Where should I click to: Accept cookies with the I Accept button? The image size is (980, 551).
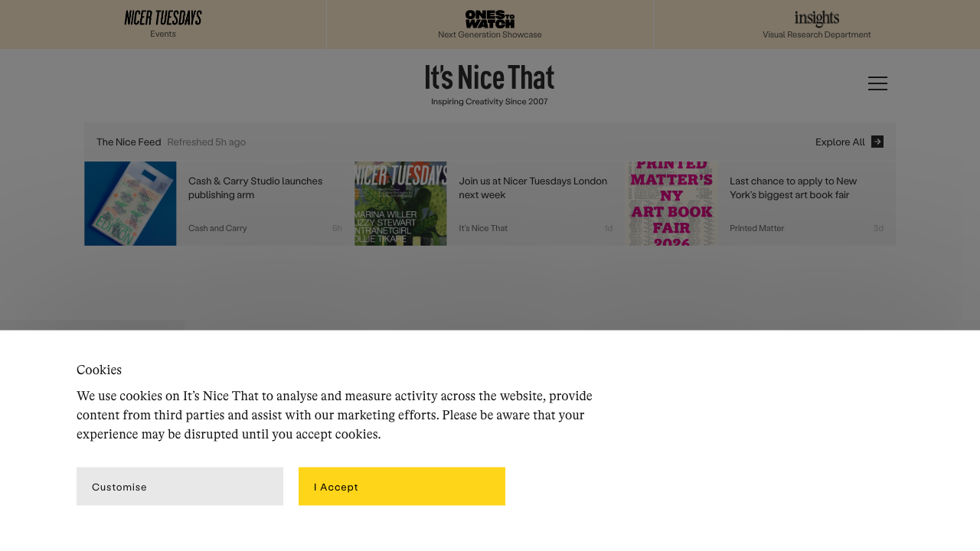[402, 486]
